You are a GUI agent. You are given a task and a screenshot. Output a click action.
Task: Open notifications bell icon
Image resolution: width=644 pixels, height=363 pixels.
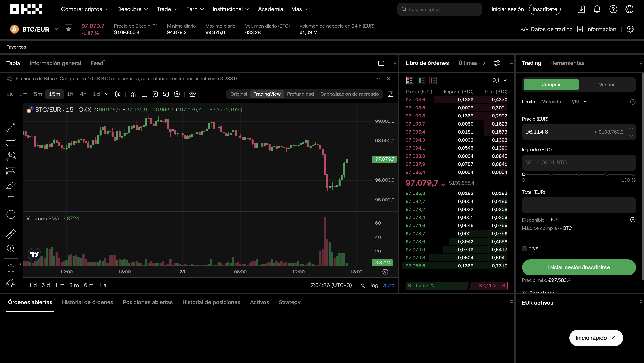(597, 9)
